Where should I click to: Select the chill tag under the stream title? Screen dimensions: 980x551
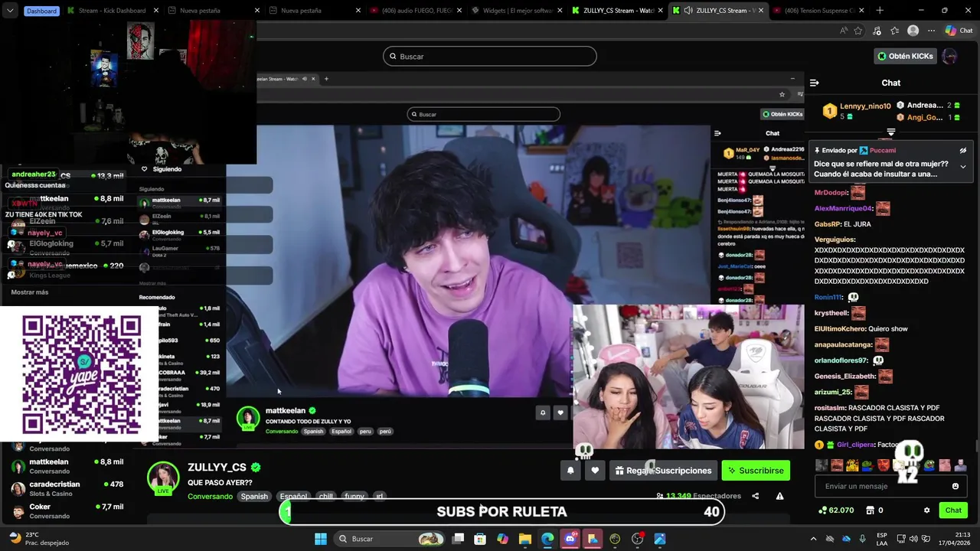click(x=326, y=496)
